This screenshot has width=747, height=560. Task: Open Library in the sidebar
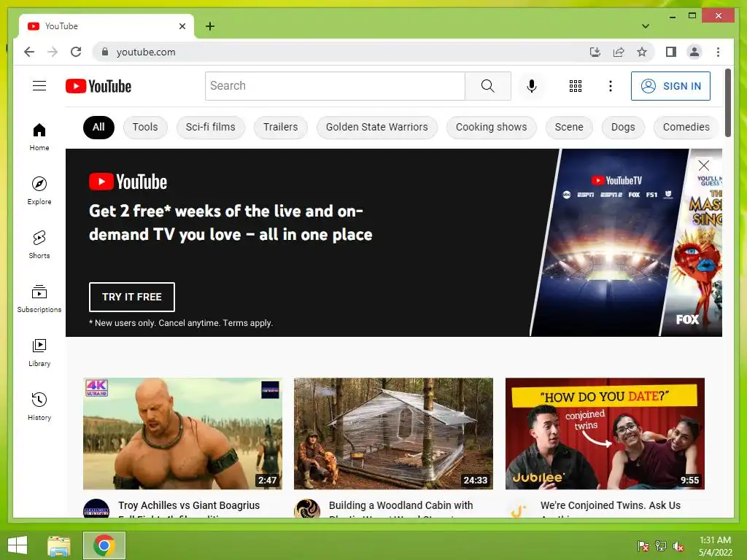(39, 352)
